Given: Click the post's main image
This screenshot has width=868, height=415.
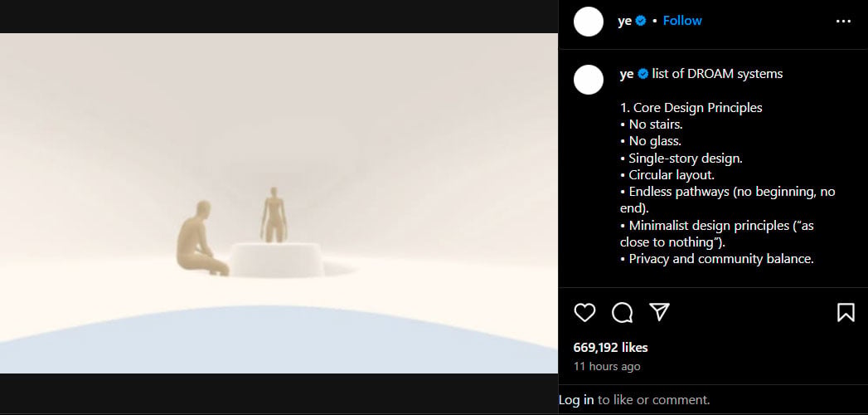Looking at the screenshot, I should click(x=279, y=203).
